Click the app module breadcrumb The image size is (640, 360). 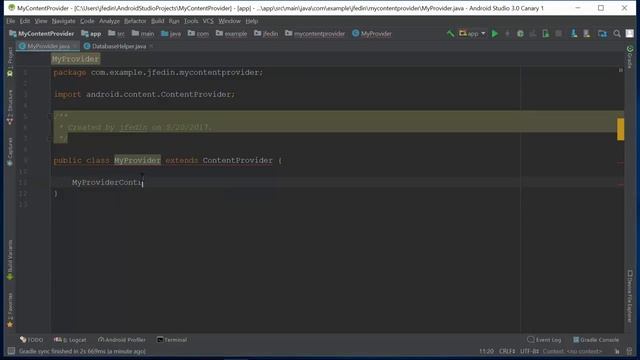point(91,33)
